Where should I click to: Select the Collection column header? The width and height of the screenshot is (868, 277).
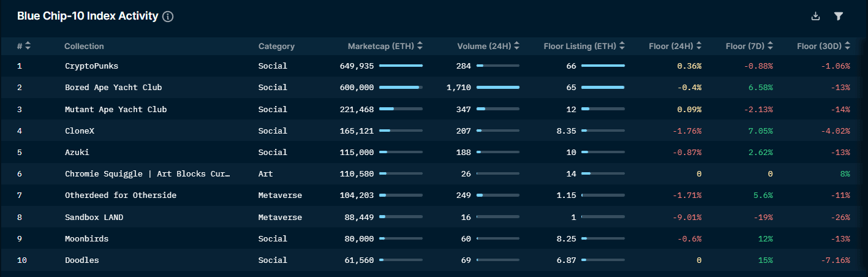tap(84, 46)
